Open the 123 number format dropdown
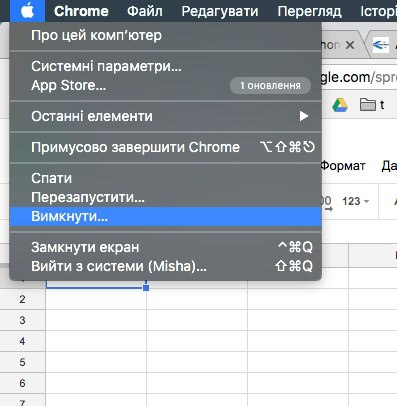The width and height of the screenshot is (397, 406). (x=355, y=201)
